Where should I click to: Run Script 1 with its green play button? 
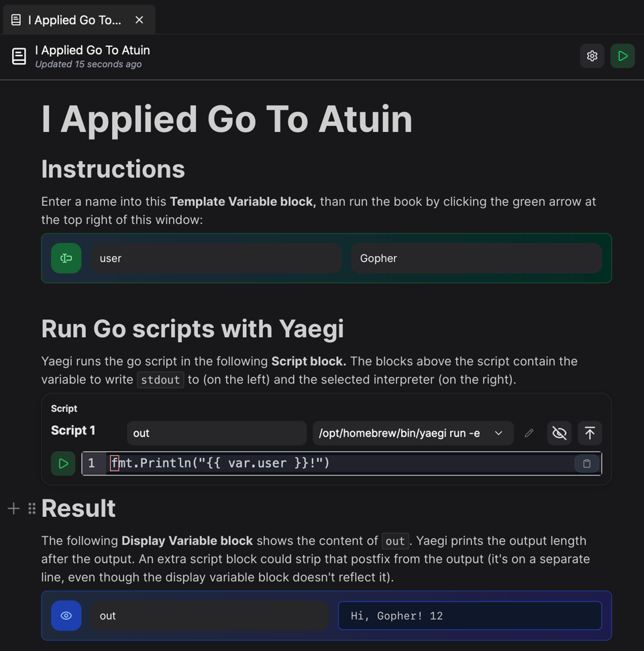point(62,463)
